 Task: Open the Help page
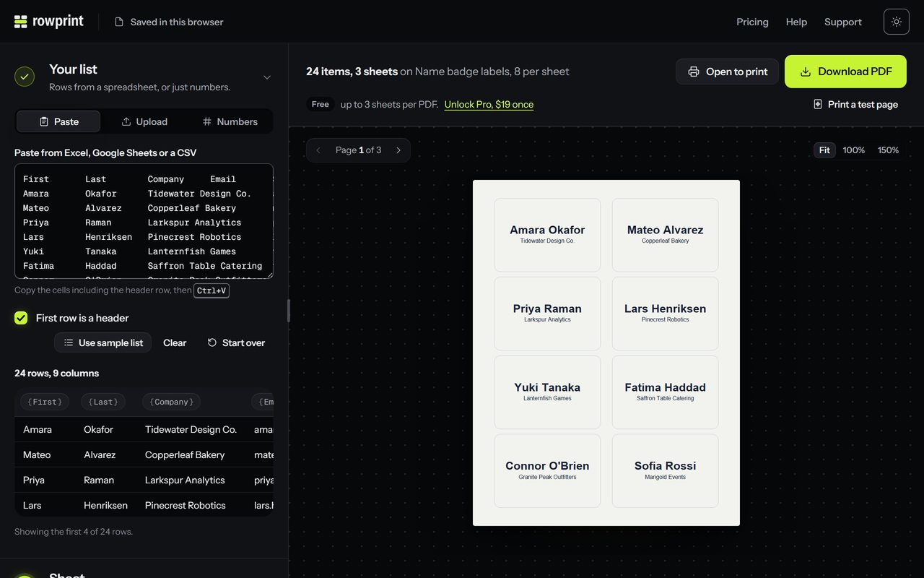796,22
